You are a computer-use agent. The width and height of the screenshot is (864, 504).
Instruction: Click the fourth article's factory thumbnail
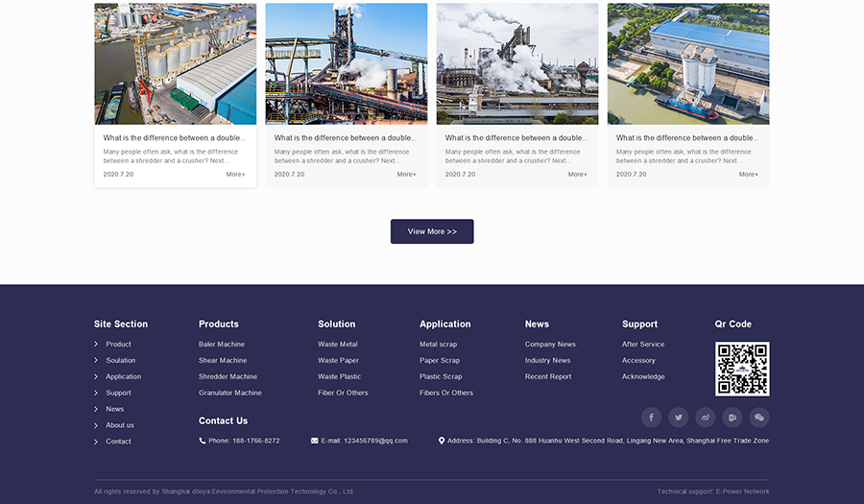(x=687, y=64)
